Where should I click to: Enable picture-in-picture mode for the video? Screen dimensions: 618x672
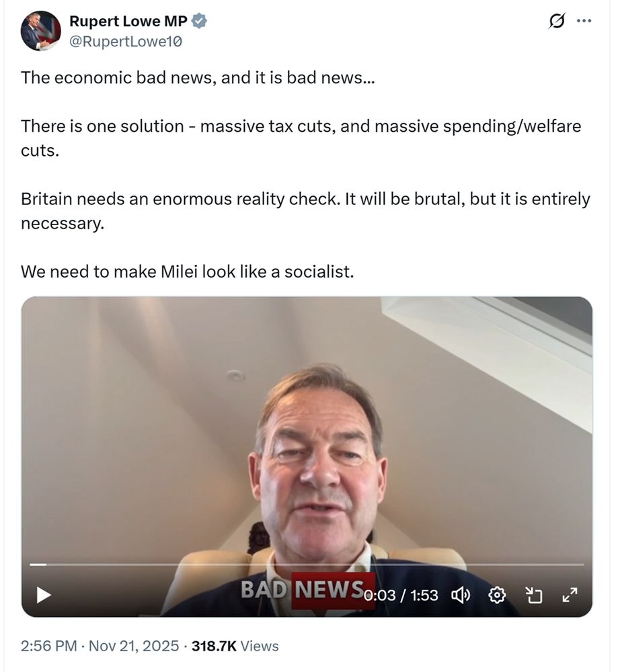(534, 595)
